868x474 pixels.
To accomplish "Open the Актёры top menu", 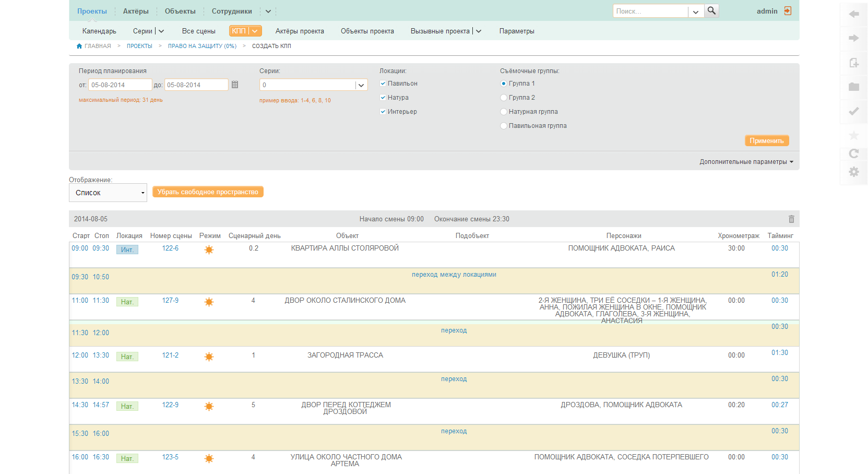I will click(x=136, y=11).
